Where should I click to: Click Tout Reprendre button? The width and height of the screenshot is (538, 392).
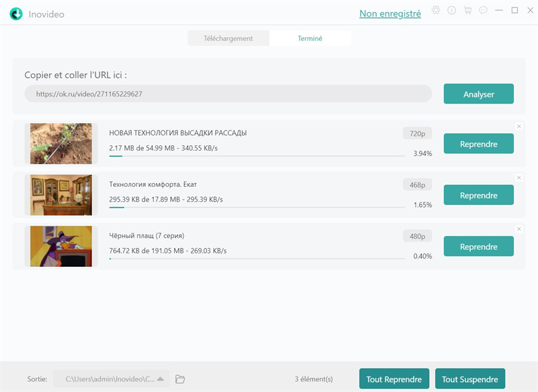(x=394, y=379)
